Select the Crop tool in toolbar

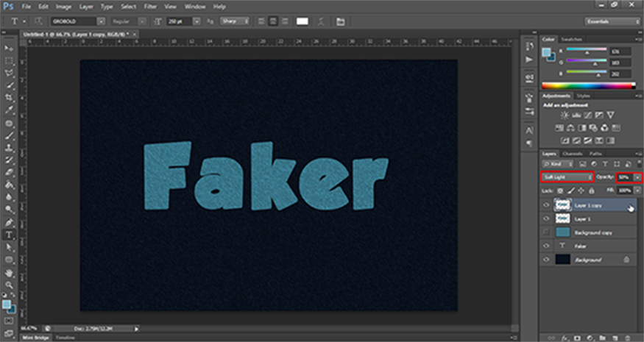tap(10, 98)
